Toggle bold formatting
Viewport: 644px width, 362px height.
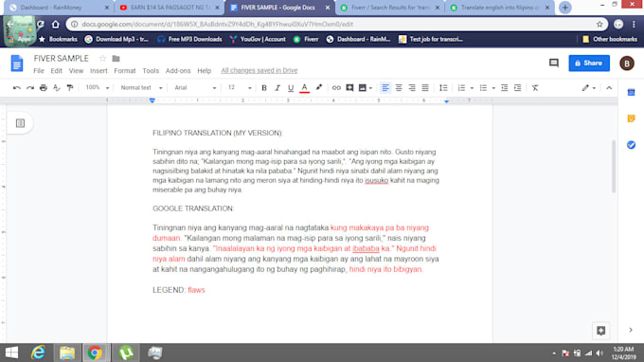tap(264, 87)
